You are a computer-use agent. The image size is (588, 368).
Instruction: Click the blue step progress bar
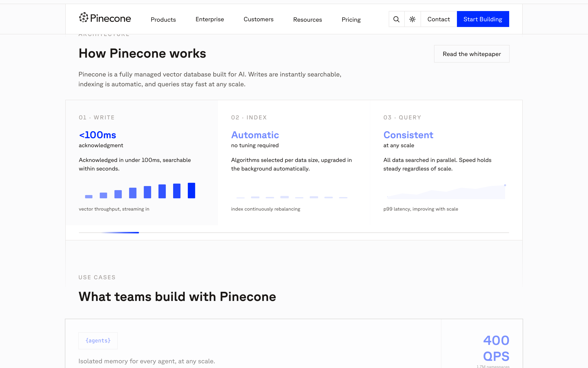point(120,233)
